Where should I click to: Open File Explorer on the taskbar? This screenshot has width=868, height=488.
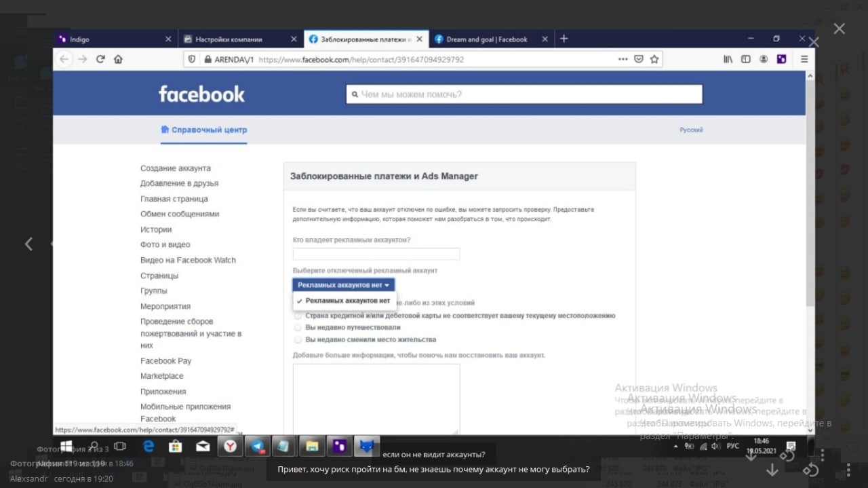pos(311,446)
